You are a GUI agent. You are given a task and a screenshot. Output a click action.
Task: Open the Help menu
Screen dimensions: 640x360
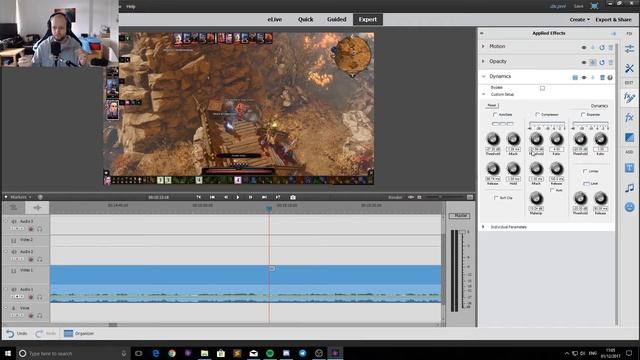point(131,7)
